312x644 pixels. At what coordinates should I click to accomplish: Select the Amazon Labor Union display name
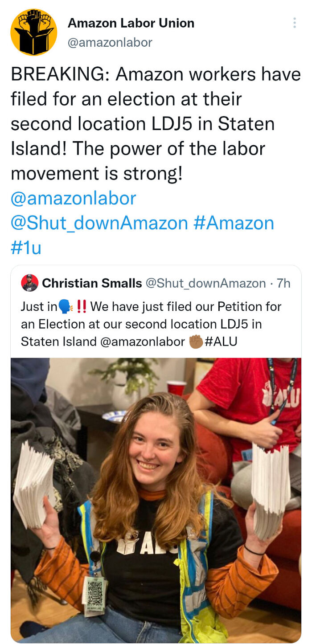point(130,23)
